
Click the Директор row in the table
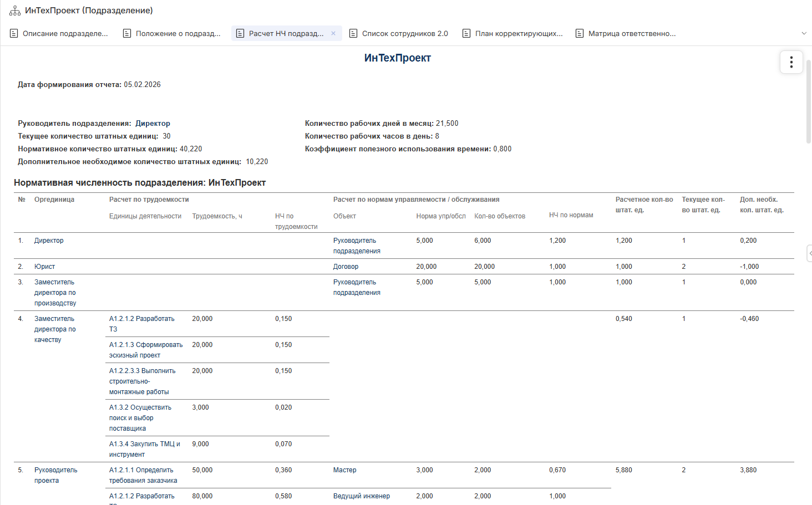point(49,241)
